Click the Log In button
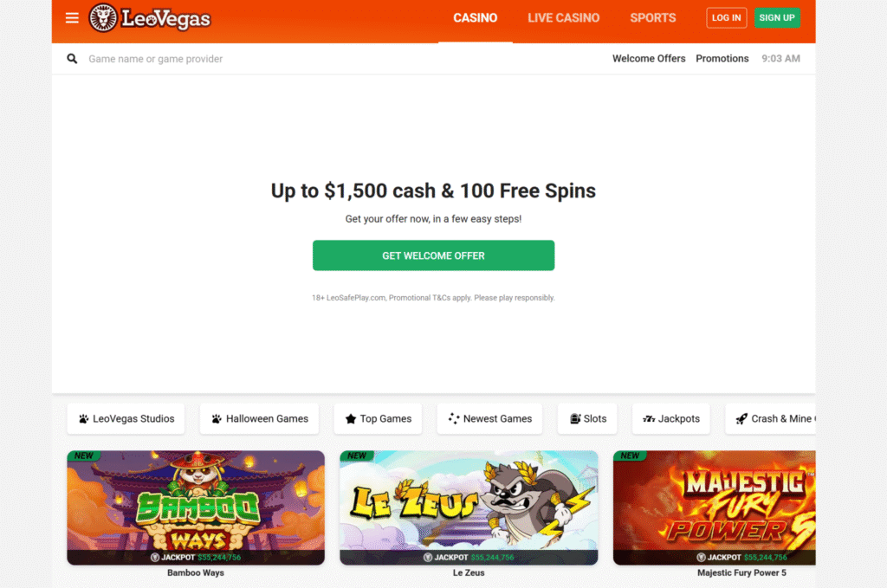Screen dimensions: 887x588 [727, 18]
